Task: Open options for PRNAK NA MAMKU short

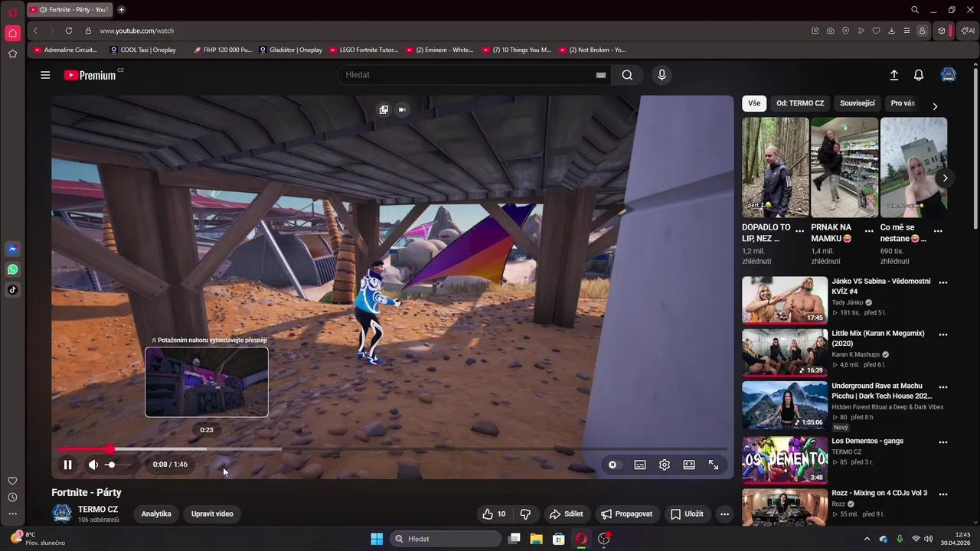Action: [x=869, y=230]
